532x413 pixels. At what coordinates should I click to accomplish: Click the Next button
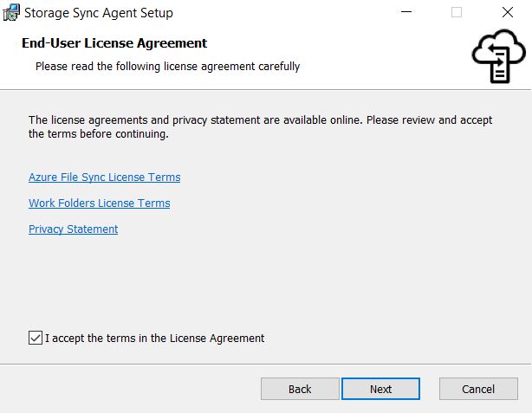pyautogui.click(x=380, y=389)
